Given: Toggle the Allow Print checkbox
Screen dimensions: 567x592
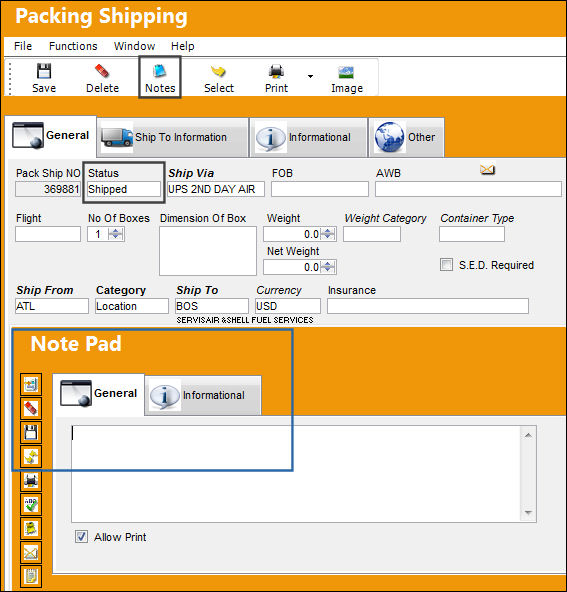Looking at the screenshot, I should click(x=81, y=536).
